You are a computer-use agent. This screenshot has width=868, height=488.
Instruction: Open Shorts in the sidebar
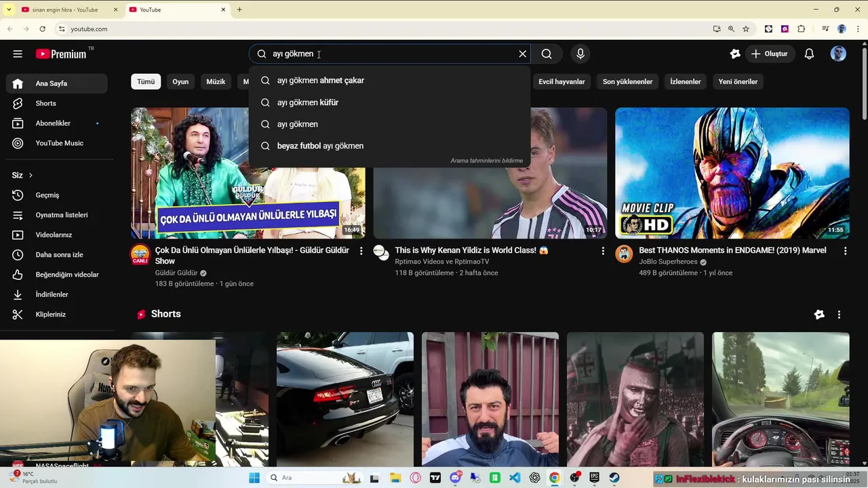pyautogui.click(x=57, y=103)
